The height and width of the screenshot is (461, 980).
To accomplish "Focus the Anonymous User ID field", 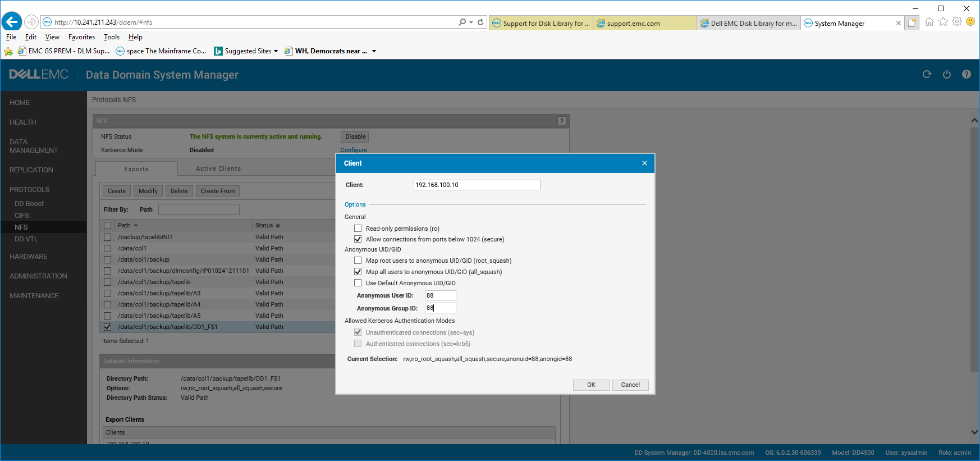I will click(440, 295).
